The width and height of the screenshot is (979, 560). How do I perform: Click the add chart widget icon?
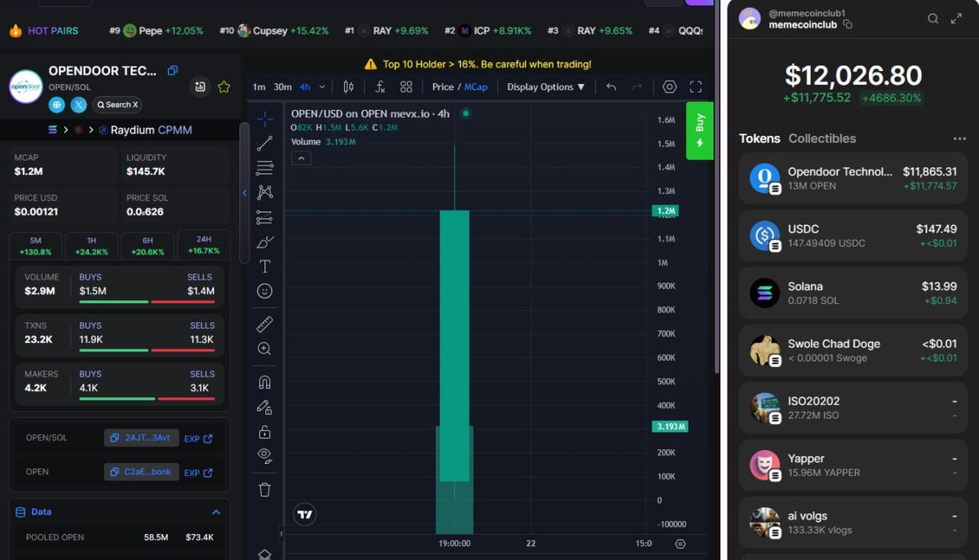tap(200, 86)
